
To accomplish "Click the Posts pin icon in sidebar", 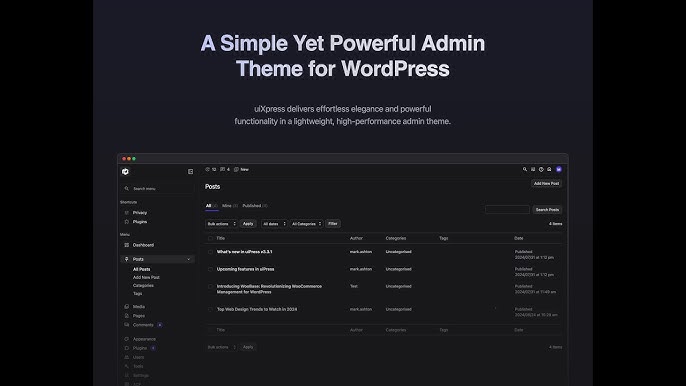I will click(x=126, y=259).
